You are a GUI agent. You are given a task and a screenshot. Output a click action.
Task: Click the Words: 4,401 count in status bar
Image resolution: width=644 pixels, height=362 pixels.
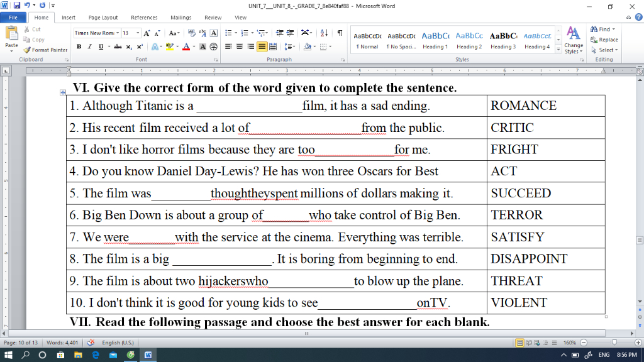(x=62, y=343)
